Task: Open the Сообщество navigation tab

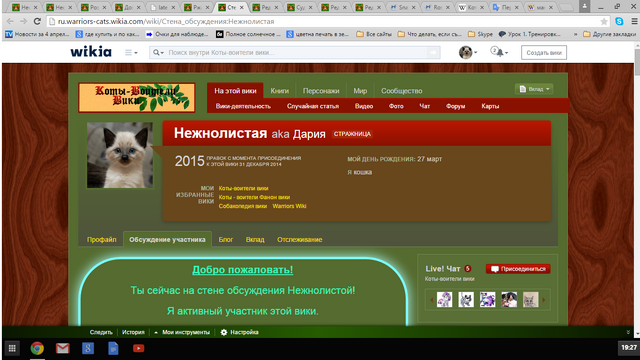Action: [x=402, y=91]
